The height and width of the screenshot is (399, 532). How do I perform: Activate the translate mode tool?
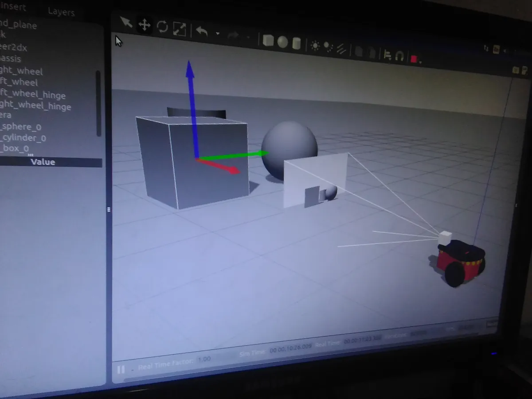[144, 25]
